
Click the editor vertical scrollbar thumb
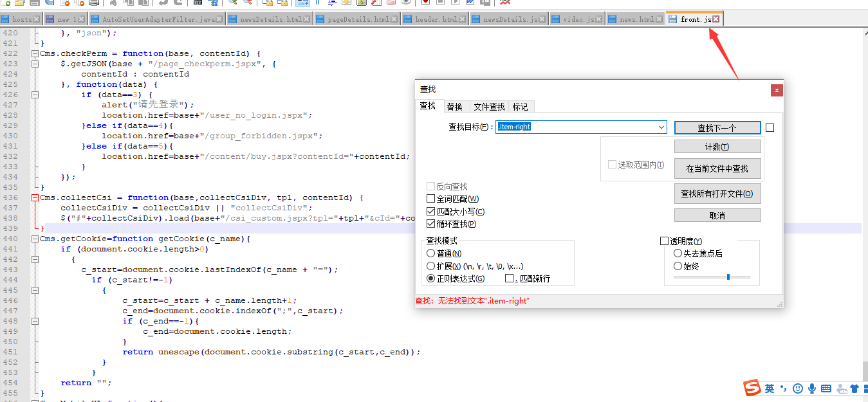point(865,370)
